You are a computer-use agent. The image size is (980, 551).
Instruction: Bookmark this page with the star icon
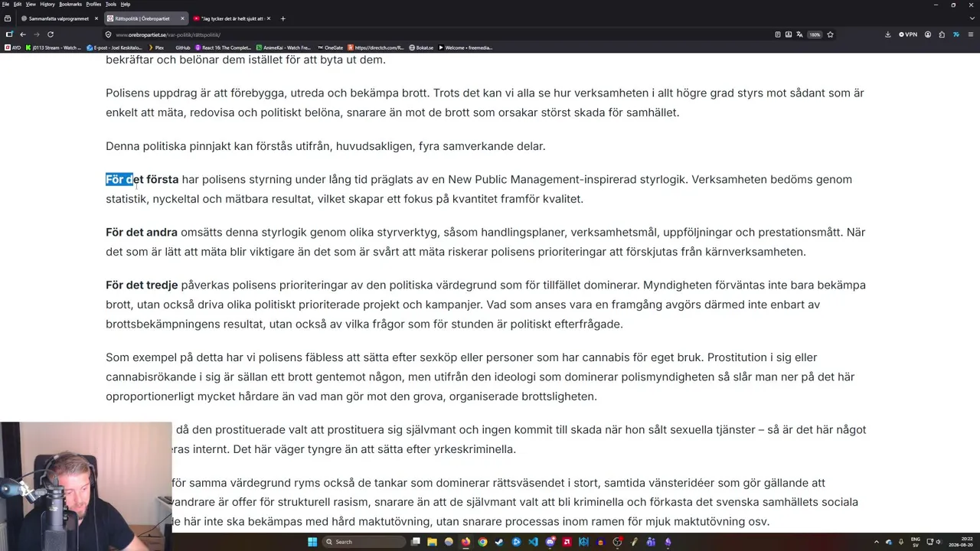coord(830,34)
